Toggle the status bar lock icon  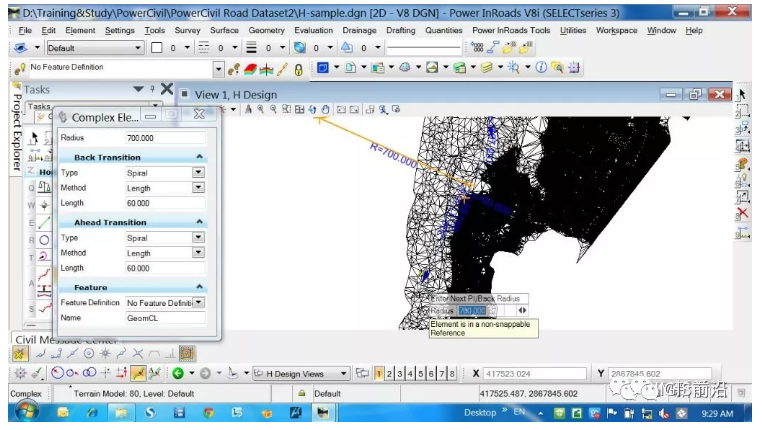[302, 393]
